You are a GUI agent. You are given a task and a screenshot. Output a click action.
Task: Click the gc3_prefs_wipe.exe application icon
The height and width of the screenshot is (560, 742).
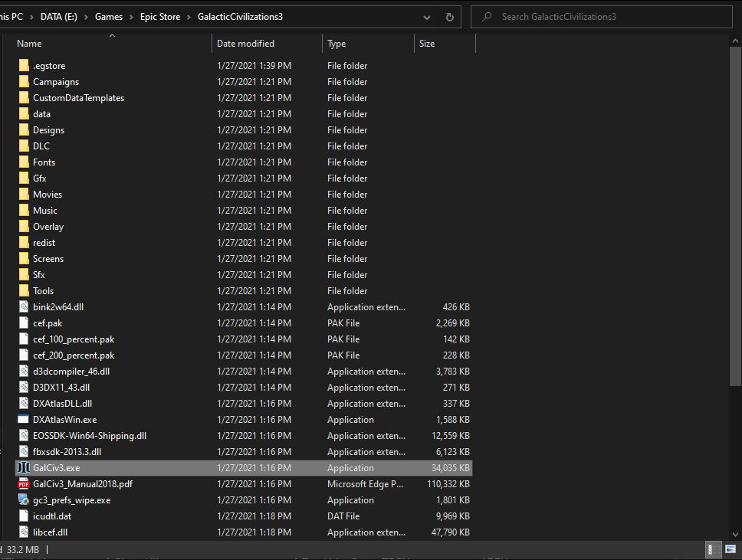(23, 499)
